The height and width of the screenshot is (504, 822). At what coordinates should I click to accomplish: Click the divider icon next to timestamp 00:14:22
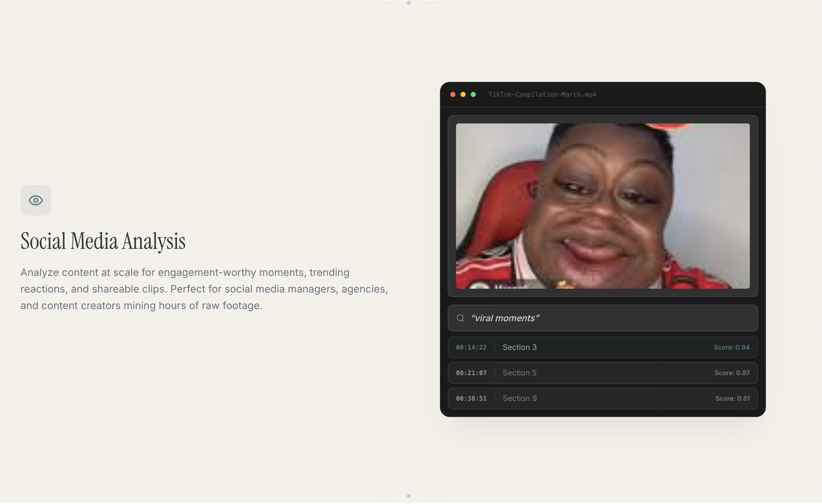tap(495, 347)
